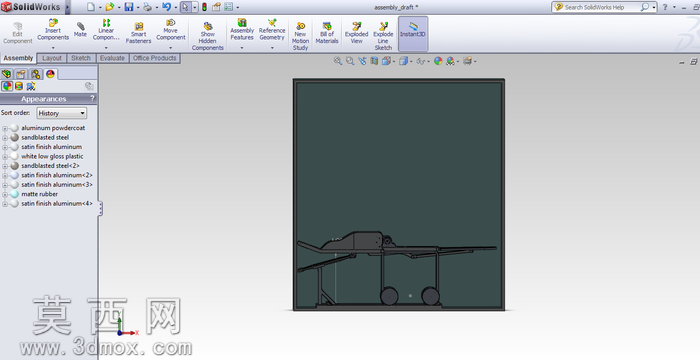Switch to the Layout tab
This screenshot has height=360, width=700.
point(52,58)
